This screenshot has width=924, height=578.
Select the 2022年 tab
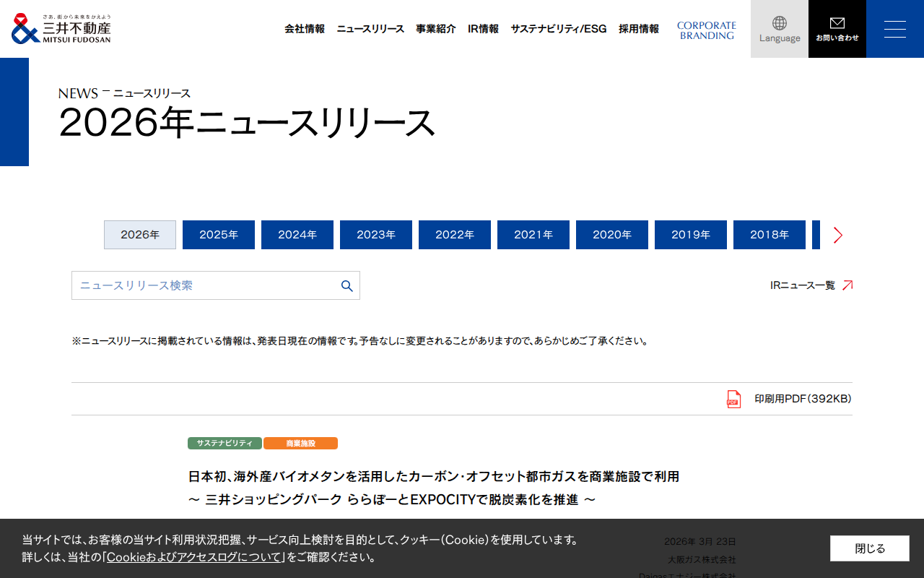click(x=455, y=235)
